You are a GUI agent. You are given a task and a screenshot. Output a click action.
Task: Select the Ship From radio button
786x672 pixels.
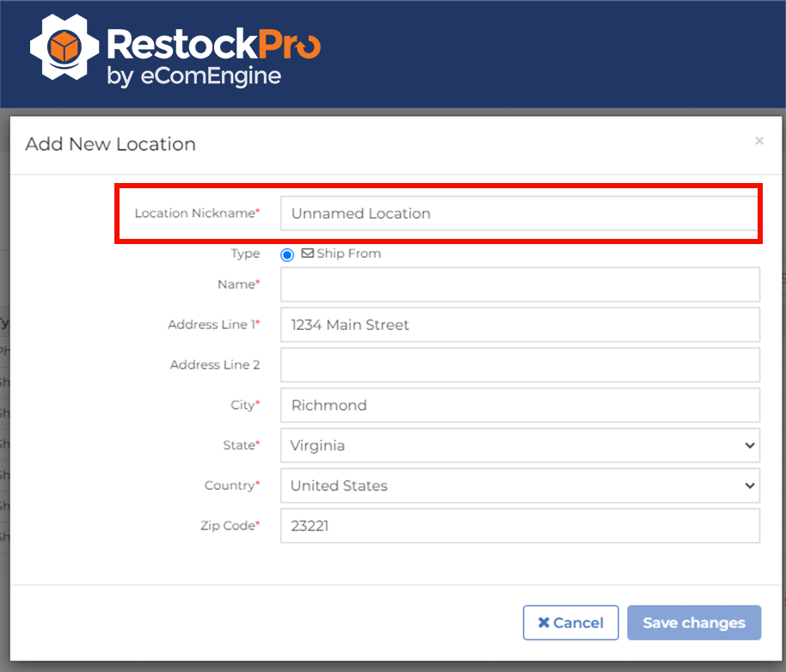[287, 254]
